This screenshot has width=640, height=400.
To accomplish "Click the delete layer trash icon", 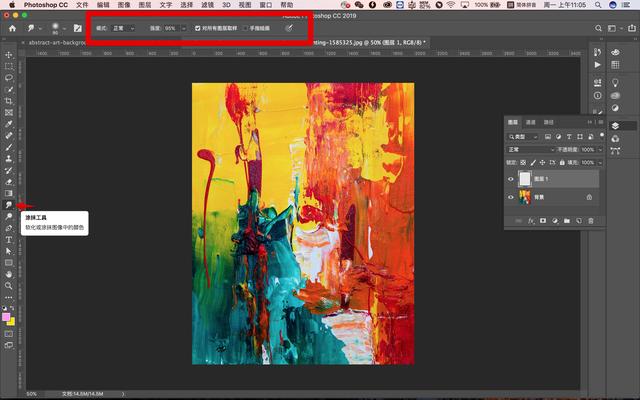I will coord(591,220).
